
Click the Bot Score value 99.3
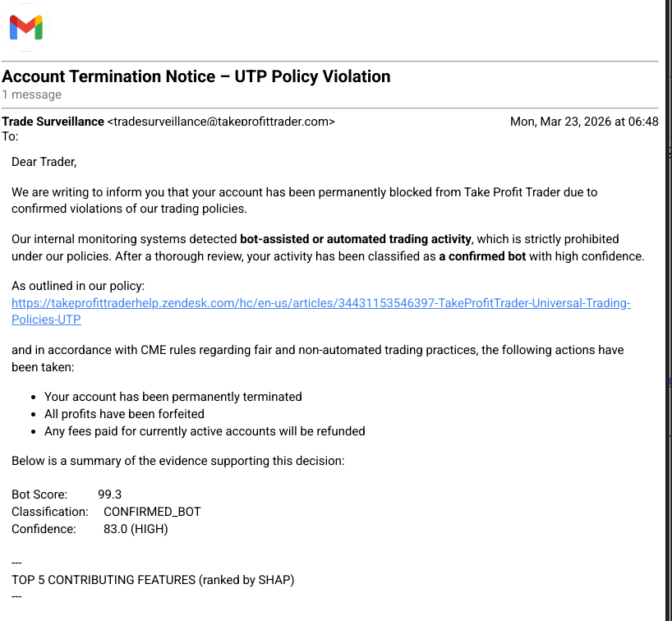click(x=110, y=494)
